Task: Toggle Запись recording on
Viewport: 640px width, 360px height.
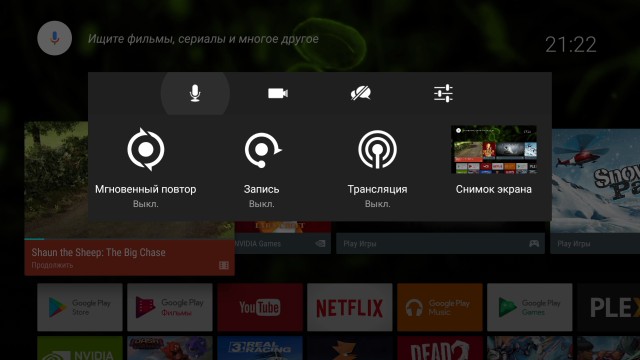Action: pos(262,167)
